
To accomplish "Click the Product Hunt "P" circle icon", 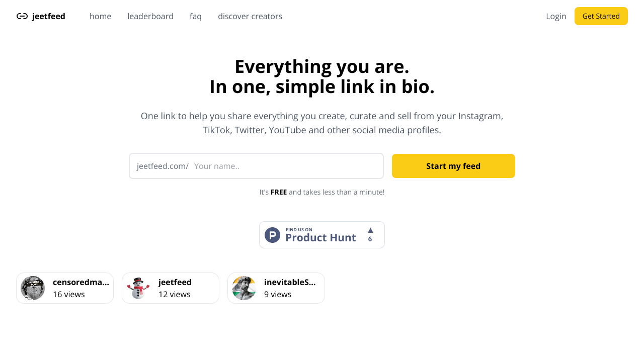I will [272, 234].
